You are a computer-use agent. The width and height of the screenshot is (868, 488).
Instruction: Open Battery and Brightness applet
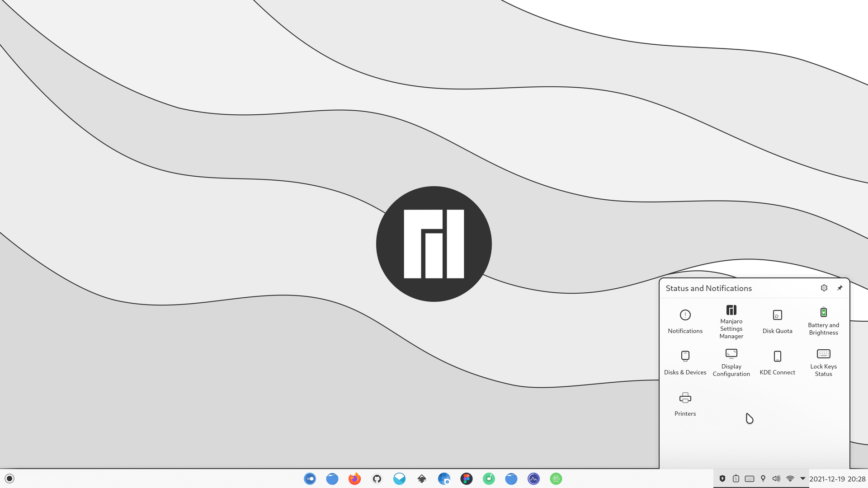[823, 321]
